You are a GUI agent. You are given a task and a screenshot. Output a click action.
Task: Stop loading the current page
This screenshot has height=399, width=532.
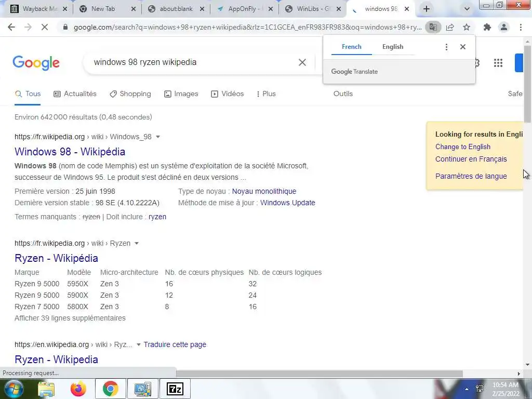coord(45,27)
